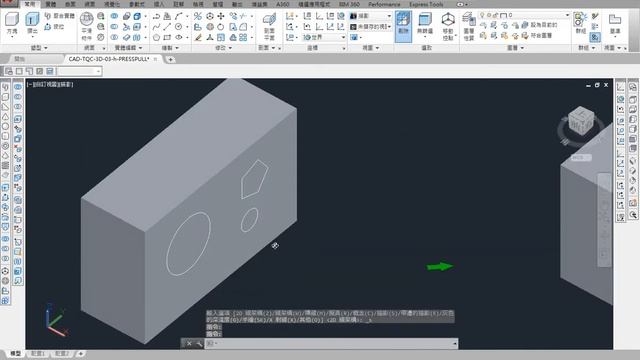Toggle layer 0 lock icon
Screen dimensions: 640x360
[x=496, y=15]
